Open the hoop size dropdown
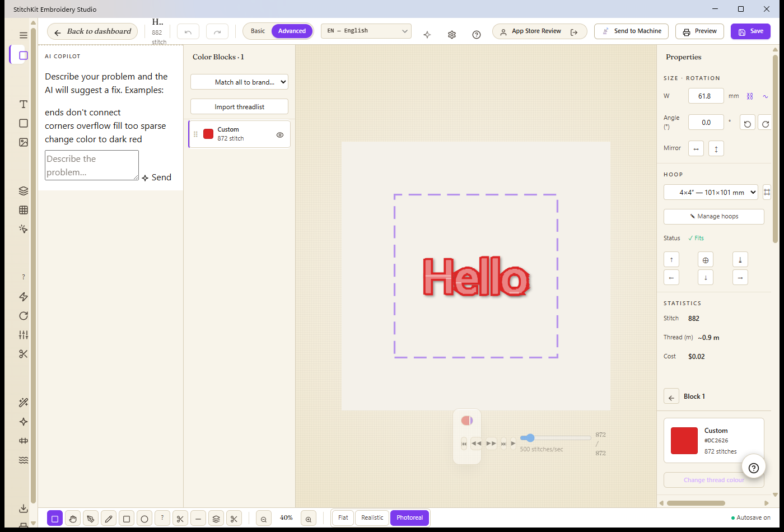Viewport: 784px width, 532px height. [x=711, y=192]
